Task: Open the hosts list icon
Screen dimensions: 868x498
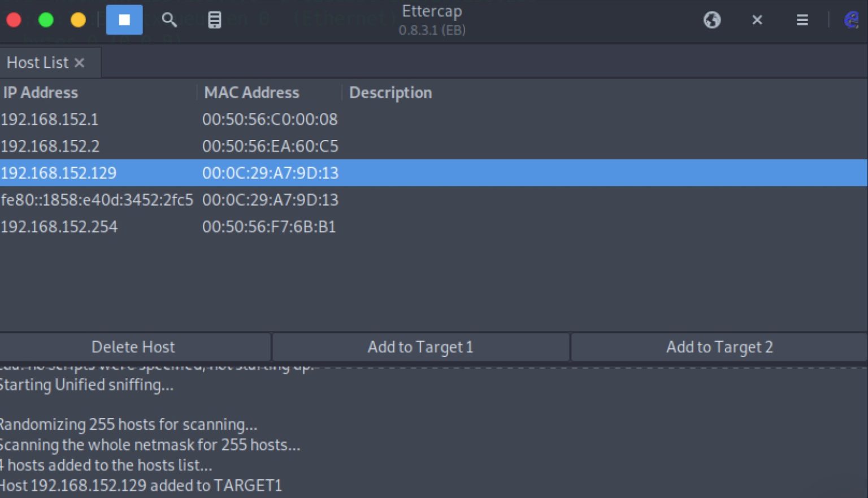Action: pos(214,20)
